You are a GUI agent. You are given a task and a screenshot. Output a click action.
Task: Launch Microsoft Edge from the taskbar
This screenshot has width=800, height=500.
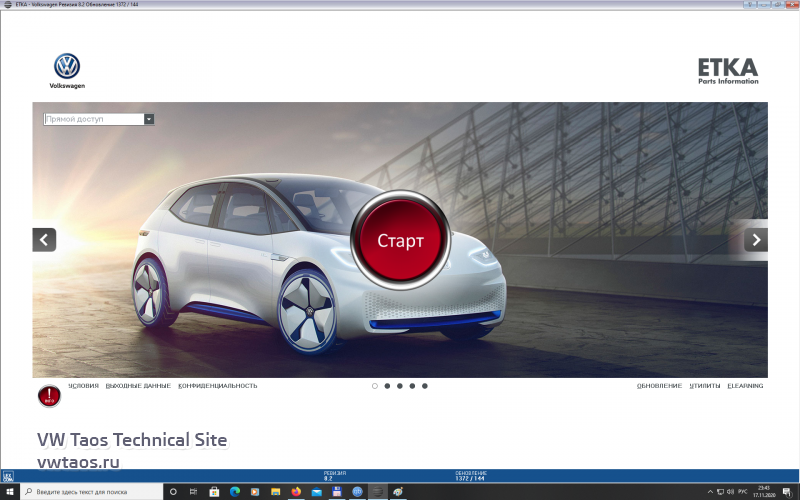[235, 492]
